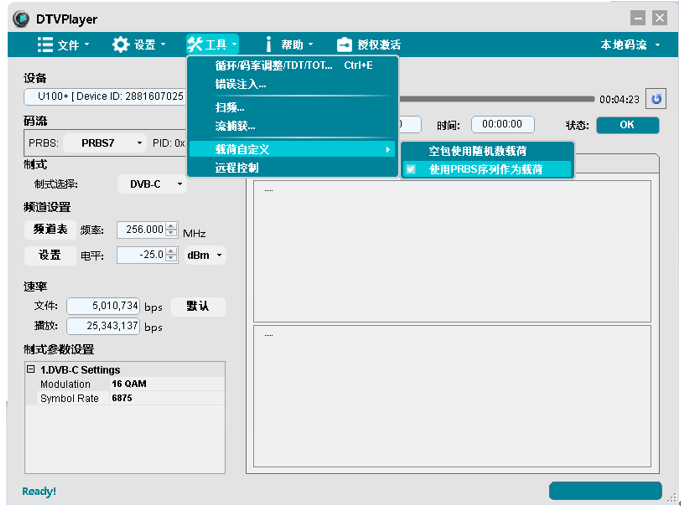Click the Ready! status text

[x=39, y=491]
